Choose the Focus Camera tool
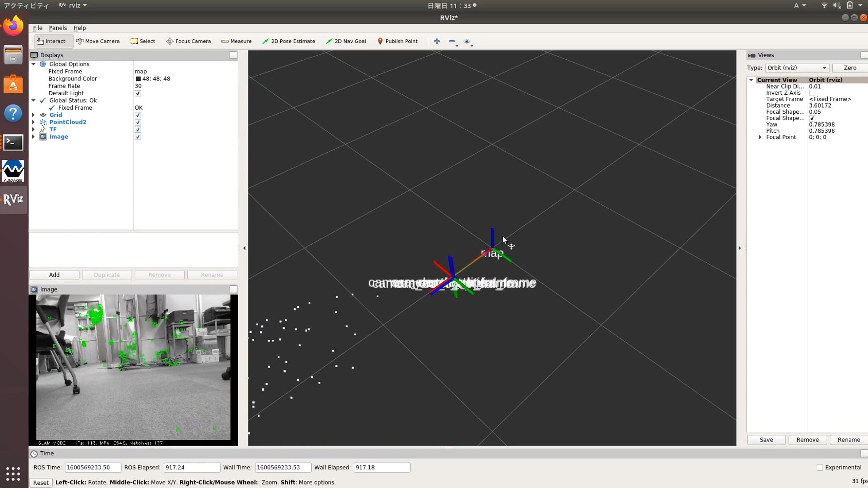 click(x=188, y=41)
